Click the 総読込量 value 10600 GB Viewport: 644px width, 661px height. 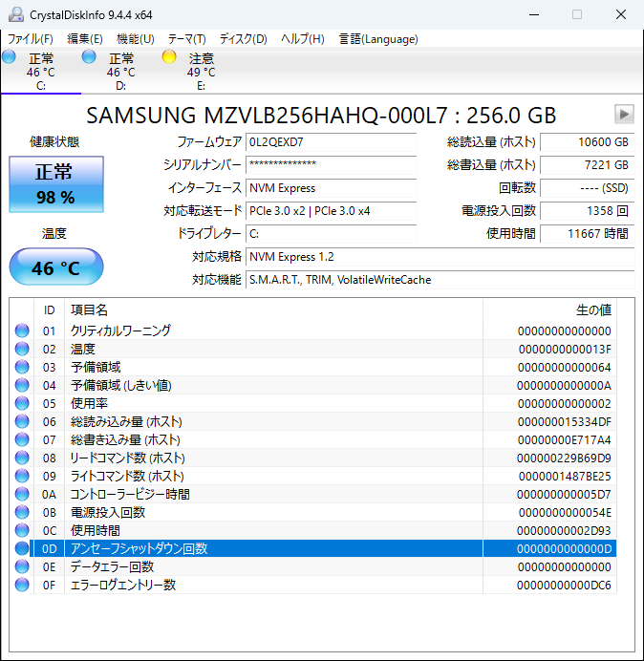pos(587,142)
